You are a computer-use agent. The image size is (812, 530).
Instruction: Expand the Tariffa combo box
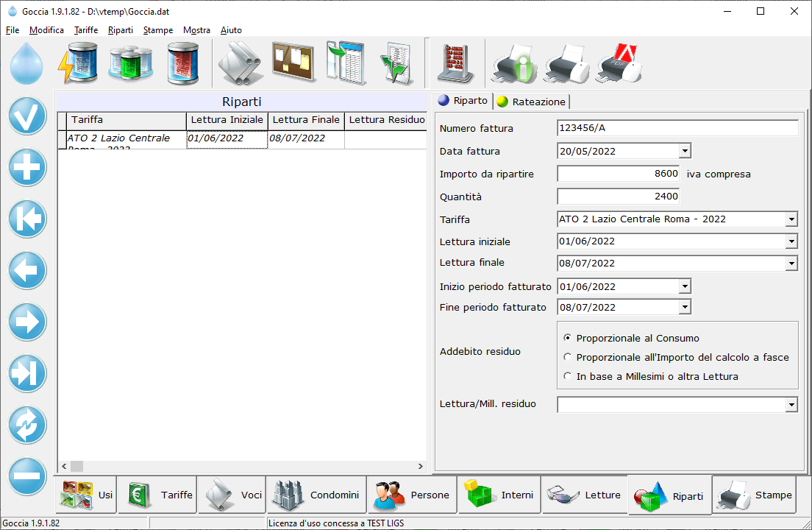coord(791,219)
